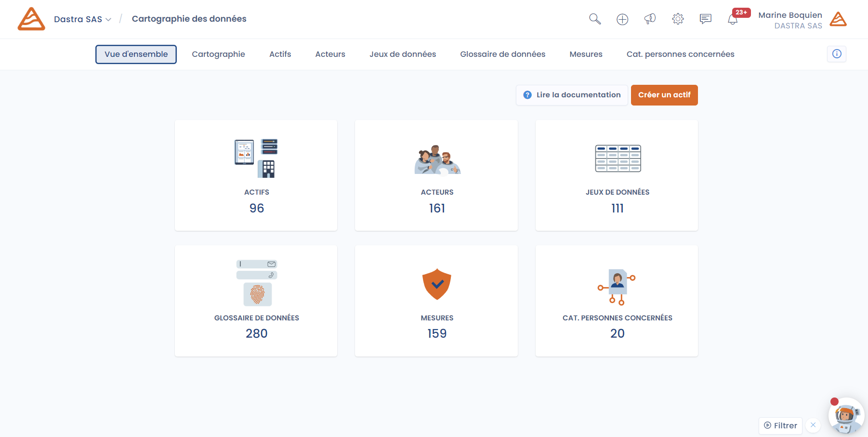Click the info circle icon
868x437 pixels.
coord(837,54)
